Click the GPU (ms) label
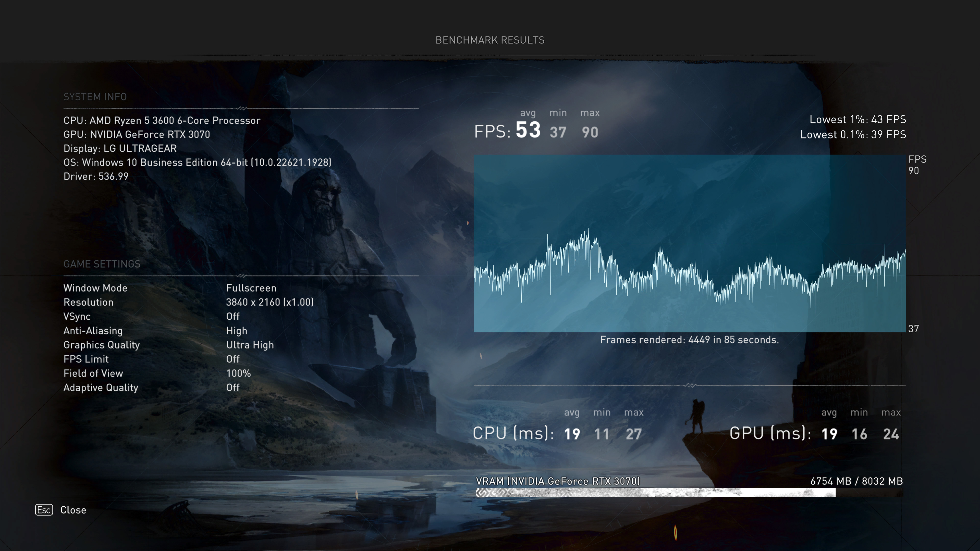The height and width of the screenshot is (551, 980). click(x=770, y=433)
